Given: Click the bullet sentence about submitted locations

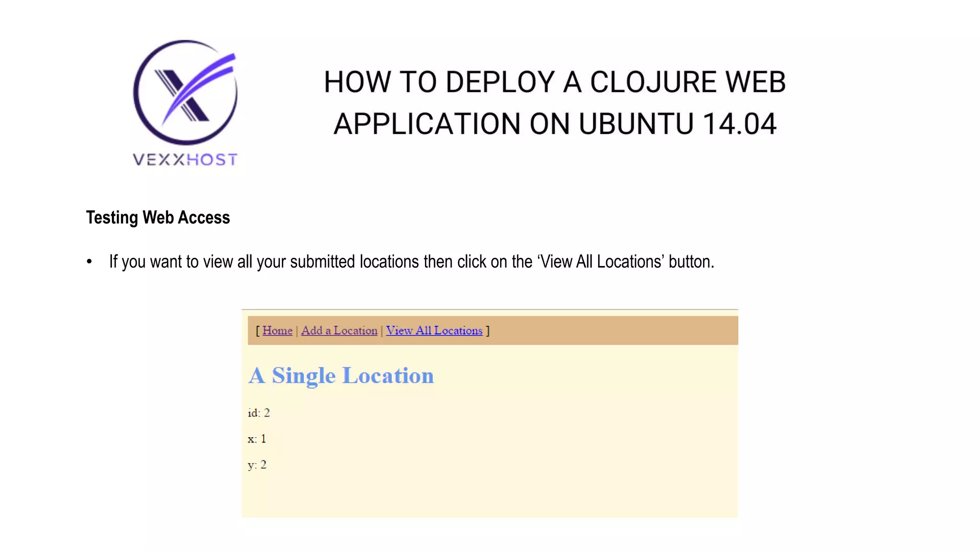Looking at the screenshot, I should point(412,262).
